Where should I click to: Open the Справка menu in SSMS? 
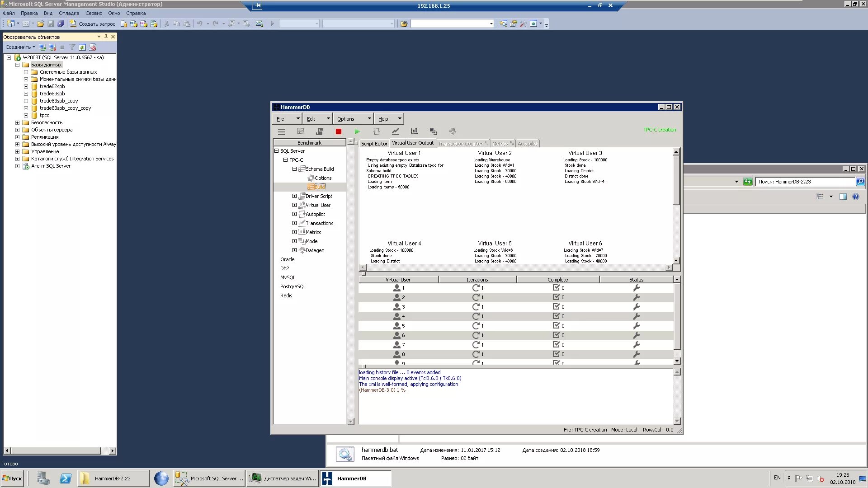pyautogui.click(x=136, y=13)
